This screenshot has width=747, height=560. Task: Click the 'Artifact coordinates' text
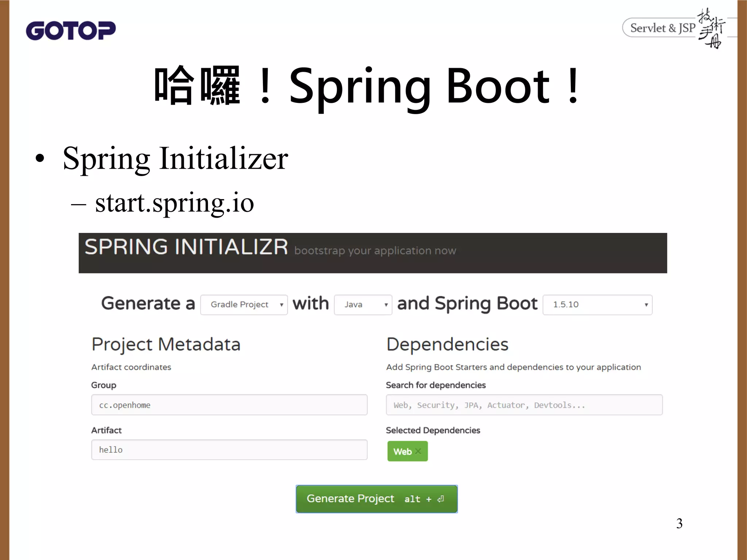pos(131,367)
